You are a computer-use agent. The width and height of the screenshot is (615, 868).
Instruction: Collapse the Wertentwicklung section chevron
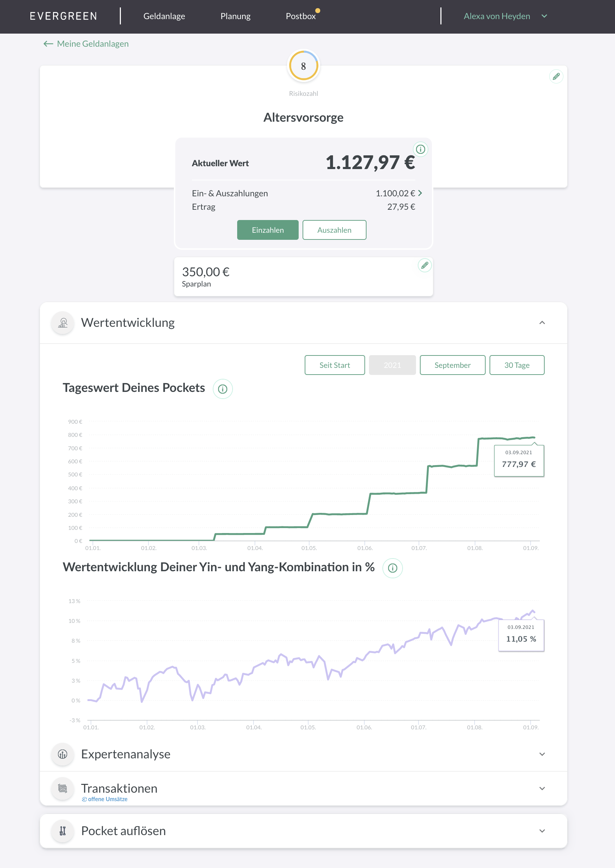tap(542, 323)
